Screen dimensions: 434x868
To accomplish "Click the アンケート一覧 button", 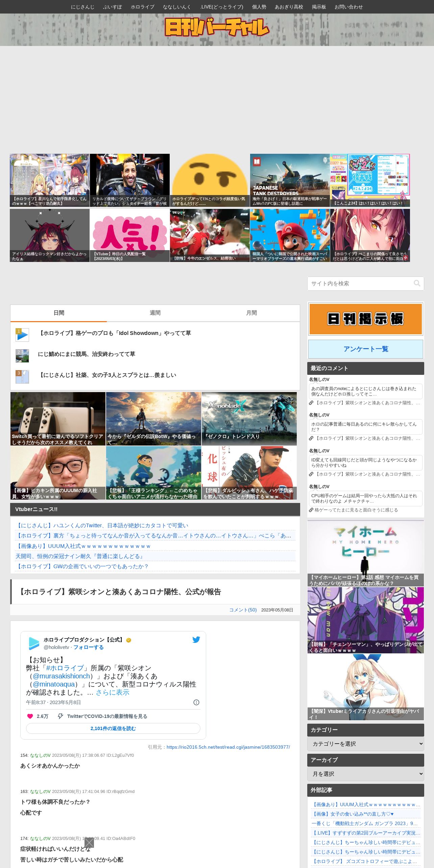I will click(366, 349).
